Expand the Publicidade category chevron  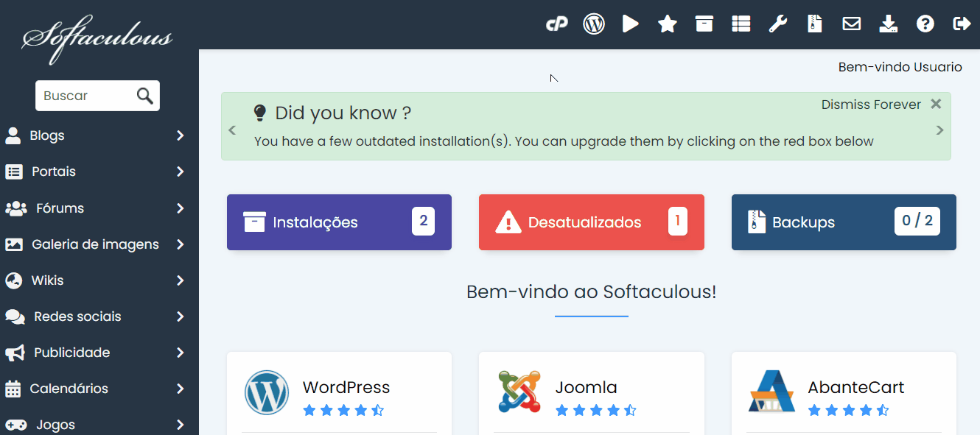point(181,353)
